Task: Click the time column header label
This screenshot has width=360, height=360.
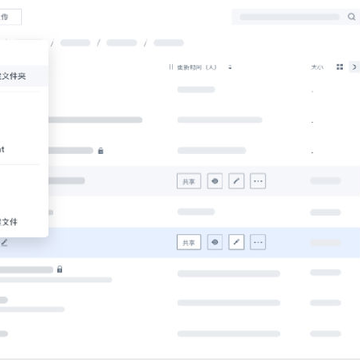Action: coord(197,67)
